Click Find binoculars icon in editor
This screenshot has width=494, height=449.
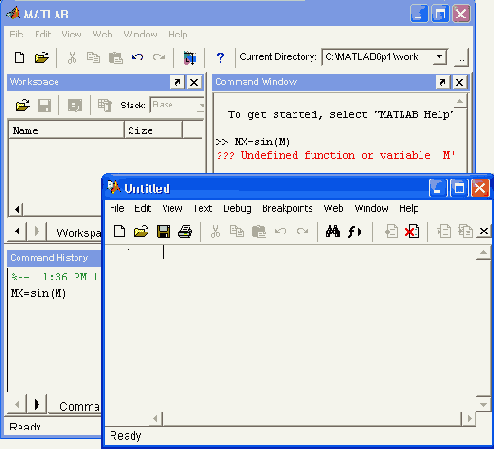333,231
